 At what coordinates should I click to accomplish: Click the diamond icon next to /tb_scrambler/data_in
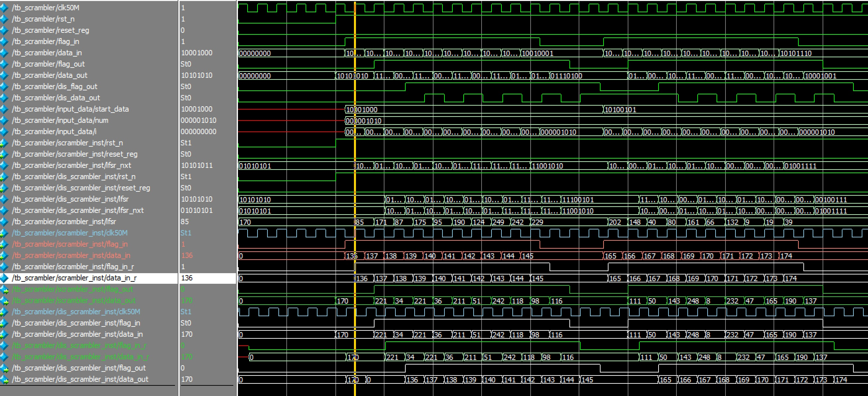pos(4,53)
